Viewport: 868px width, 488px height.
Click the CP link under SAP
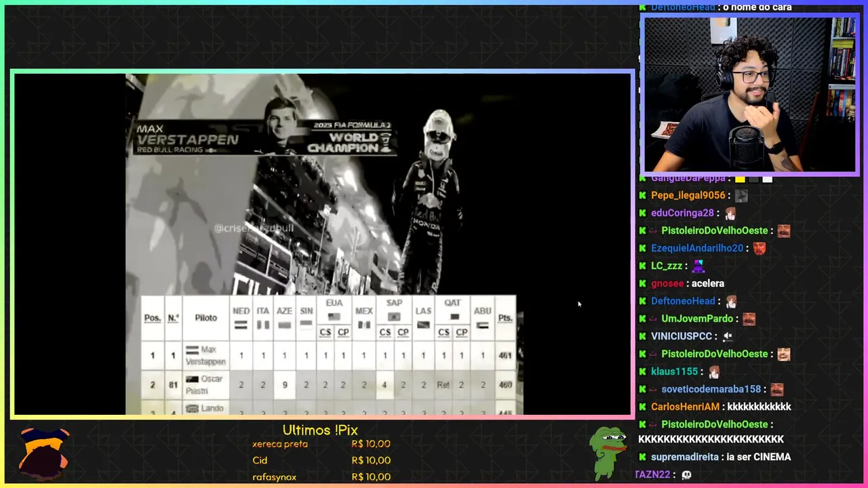(x=403, y=332)
